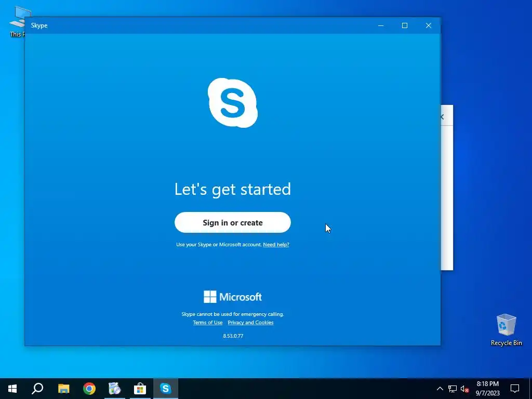
Task: Click the Skype window title text
Action: click(x=39, y=25)
